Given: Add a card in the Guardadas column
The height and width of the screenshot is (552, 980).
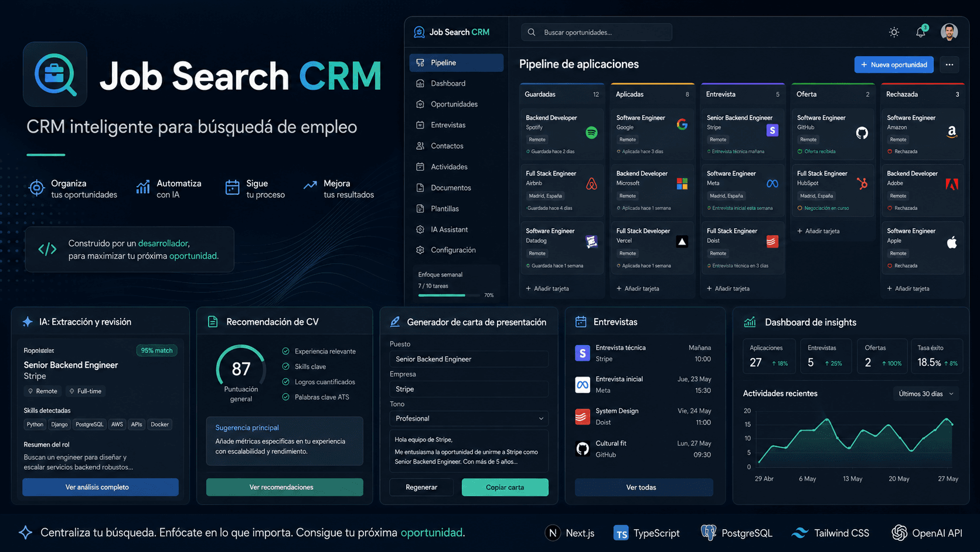Looking at the screenshot, I should coord(547,289).
